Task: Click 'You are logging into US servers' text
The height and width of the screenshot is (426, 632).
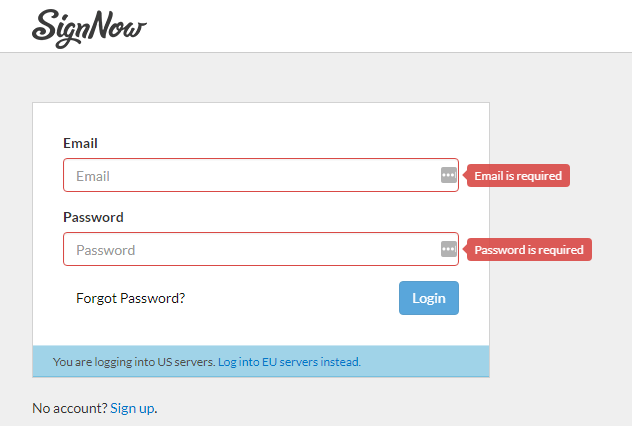Action: [134, 362]
